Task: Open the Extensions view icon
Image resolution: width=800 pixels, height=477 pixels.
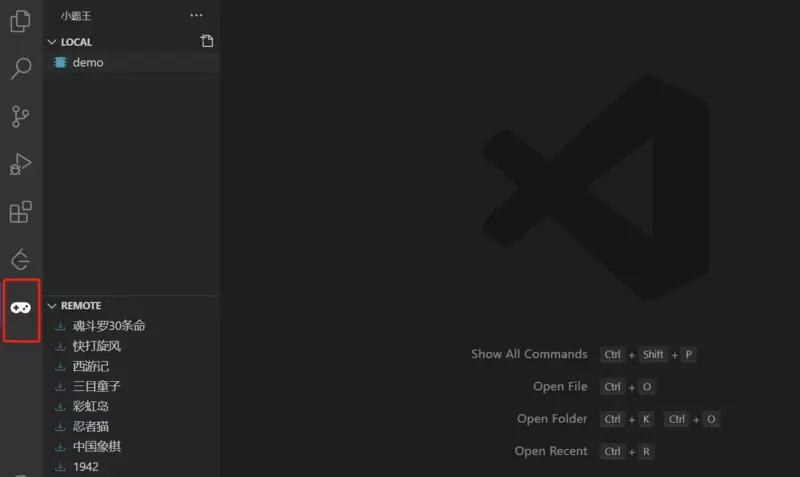Action: (x=20, y=212)
